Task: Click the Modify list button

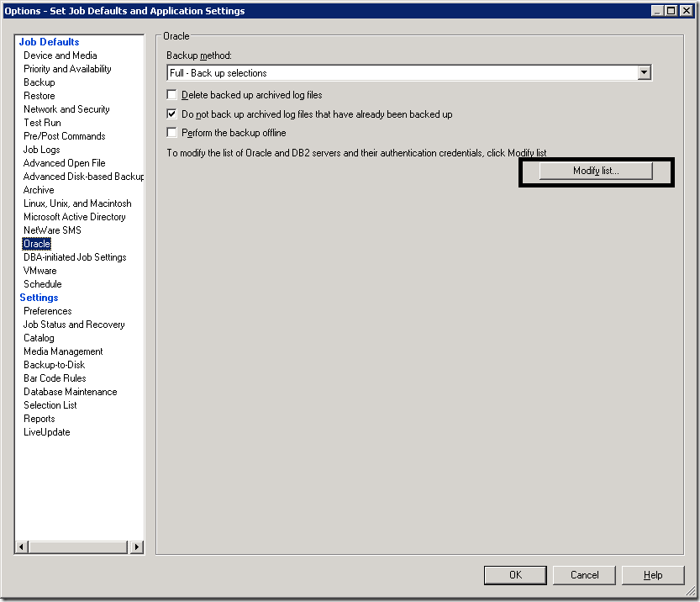Action: point(596,171)
